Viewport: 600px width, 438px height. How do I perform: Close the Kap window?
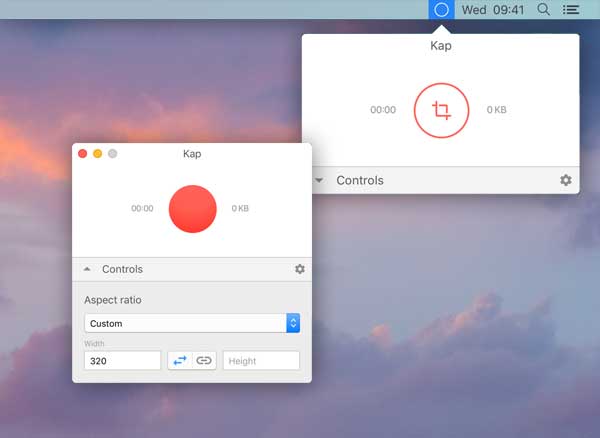pos(82,153)
